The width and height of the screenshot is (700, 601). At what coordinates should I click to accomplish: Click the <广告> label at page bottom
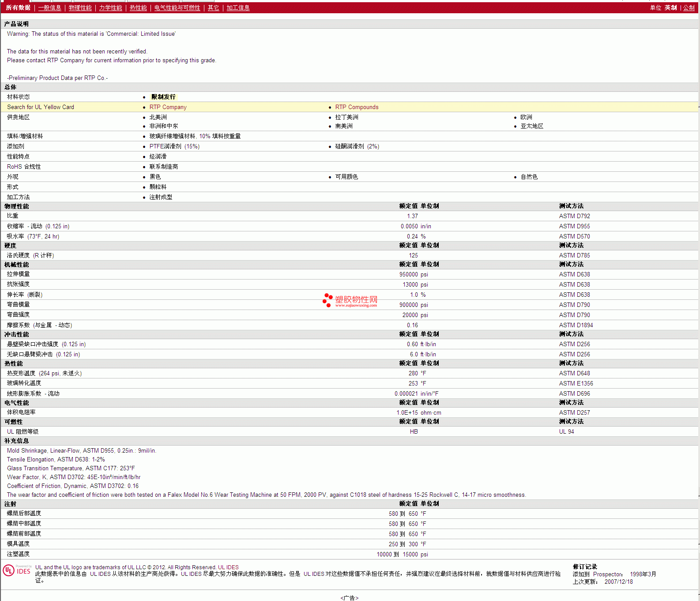349,598
